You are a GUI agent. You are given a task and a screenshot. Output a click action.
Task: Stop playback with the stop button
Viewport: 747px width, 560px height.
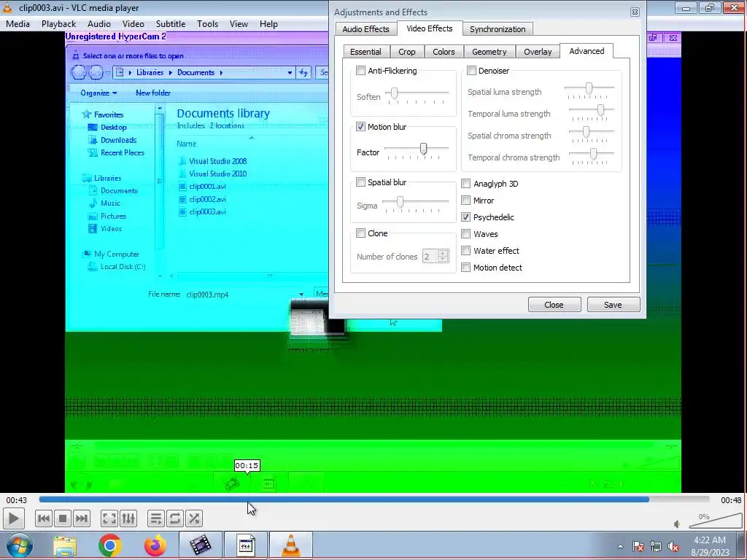pos(63,518)
